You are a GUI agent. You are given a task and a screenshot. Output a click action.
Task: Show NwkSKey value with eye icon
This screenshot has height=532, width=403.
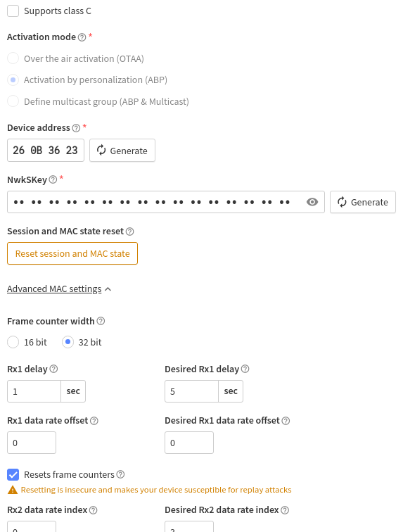coord(312,202)
